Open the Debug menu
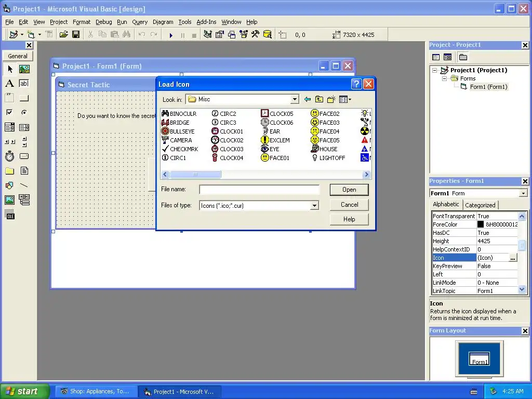 coord(103,22)
